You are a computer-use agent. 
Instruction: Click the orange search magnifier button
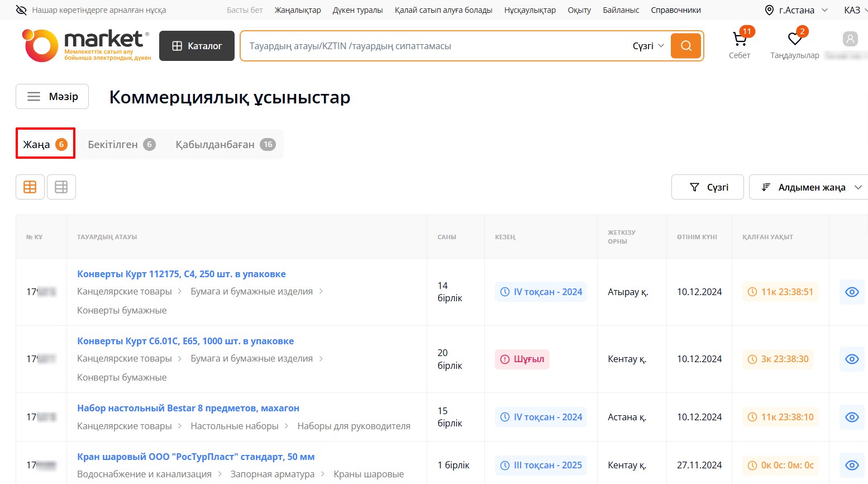coord(686,46)
